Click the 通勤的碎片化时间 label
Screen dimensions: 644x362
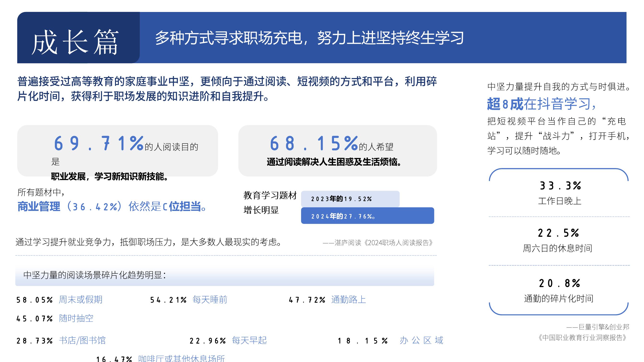pyautogui.click(x=558, y=298)
